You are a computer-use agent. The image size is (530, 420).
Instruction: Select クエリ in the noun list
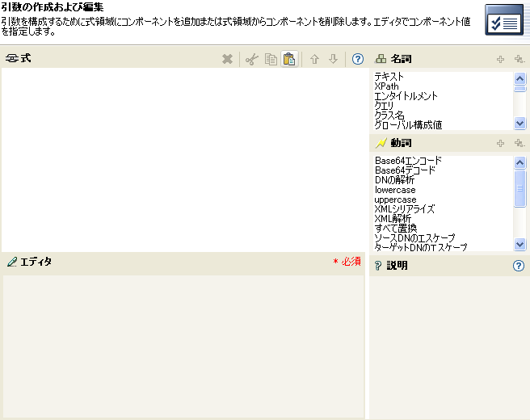tap(384, 106)
